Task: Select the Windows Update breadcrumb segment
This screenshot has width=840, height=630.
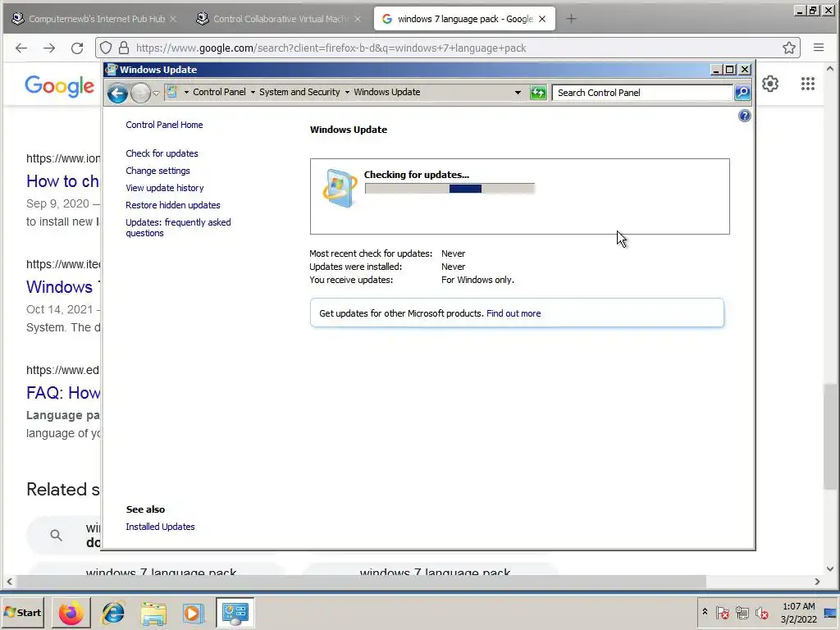Action: click(387, 92)
